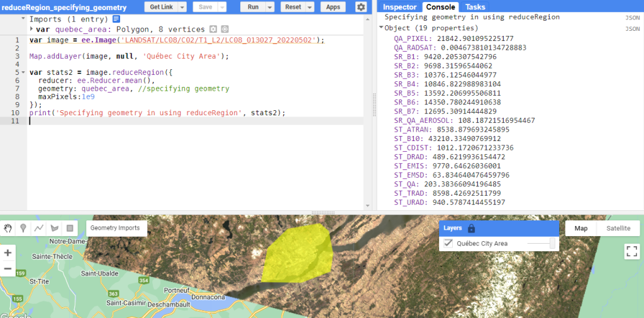
Task: Switch to the Inspector tab
Action: coord(400,7)
